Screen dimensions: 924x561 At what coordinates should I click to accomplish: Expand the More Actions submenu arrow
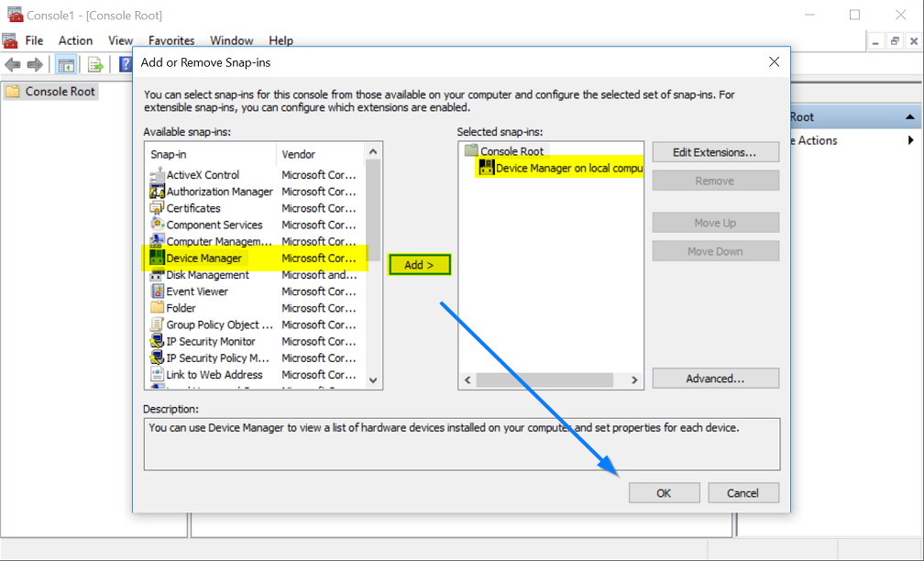click(x=911, y=140)
